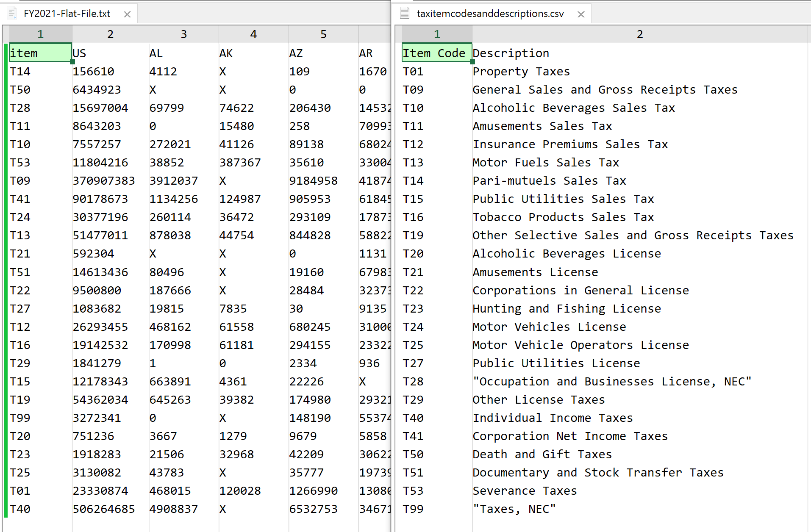The height and width of the screenshot is (532, 811).
Task: Click 'Insurance Premiums Sales Tax' description
Action: [570, 144]
